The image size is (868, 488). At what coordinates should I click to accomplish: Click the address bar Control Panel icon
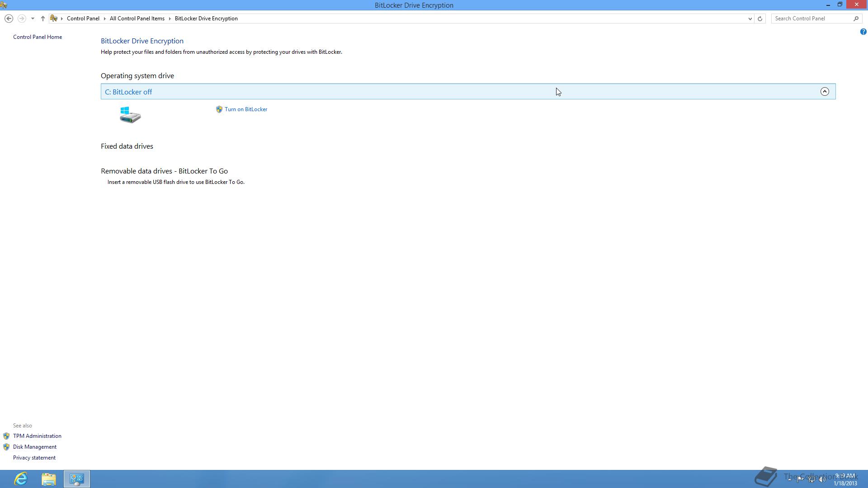[54, 19]
